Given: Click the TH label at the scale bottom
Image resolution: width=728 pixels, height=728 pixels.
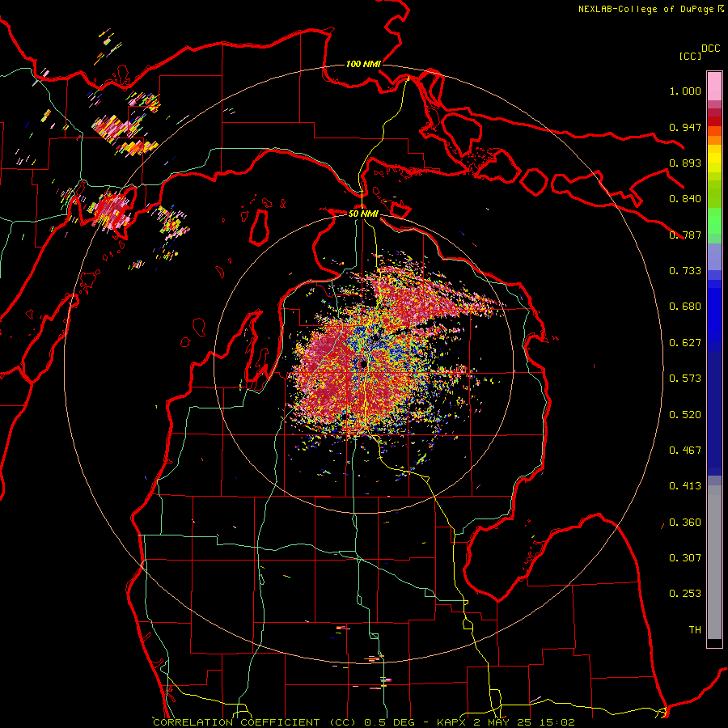Looking at the screenshot, I should pos(695,630).
